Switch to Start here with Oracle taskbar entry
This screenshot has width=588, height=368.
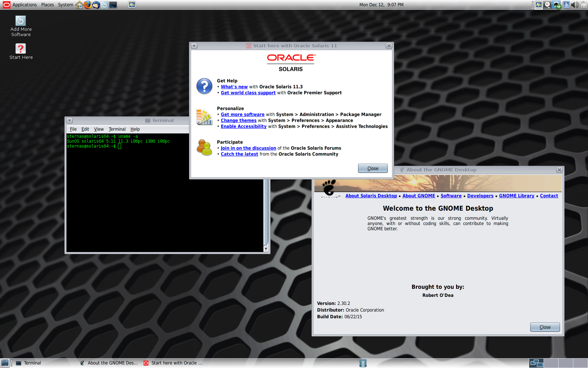[173, 363]
